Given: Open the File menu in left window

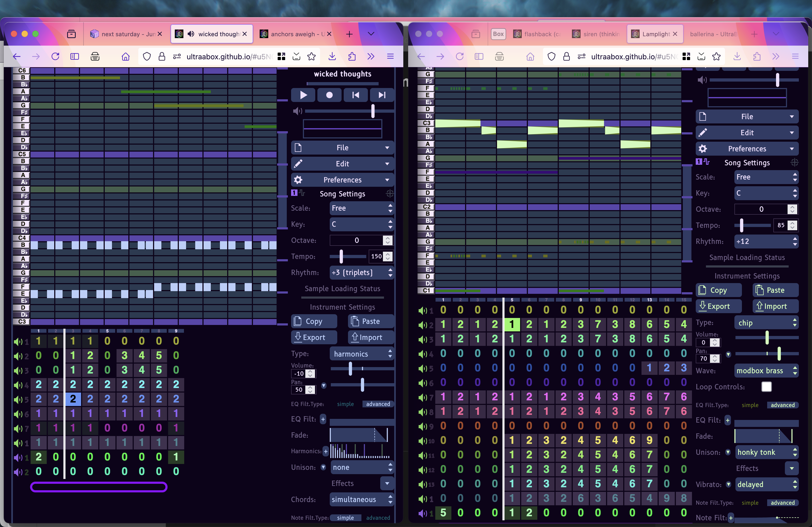Looking at the screenshot, I should click(342, 148).
